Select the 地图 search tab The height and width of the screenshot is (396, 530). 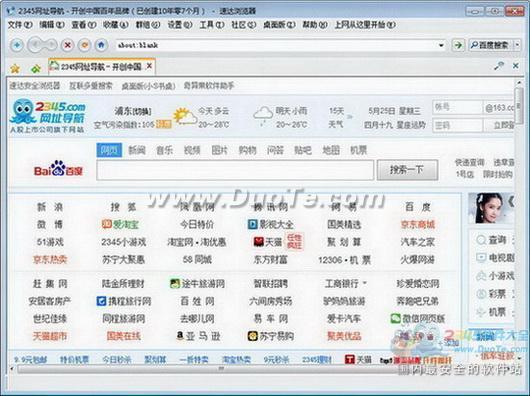point(331,150)
